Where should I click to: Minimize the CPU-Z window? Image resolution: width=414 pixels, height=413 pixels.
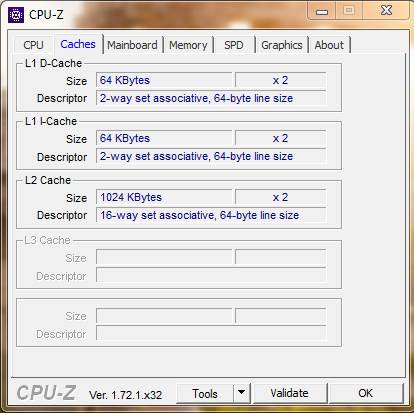click(322, 11)
